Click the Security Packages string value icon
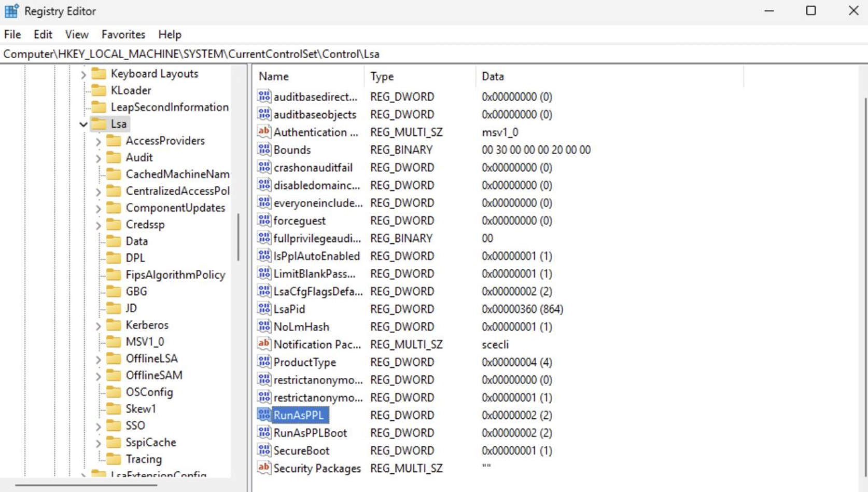The width and height of the screenshot is (868, 492). (264, 468)
